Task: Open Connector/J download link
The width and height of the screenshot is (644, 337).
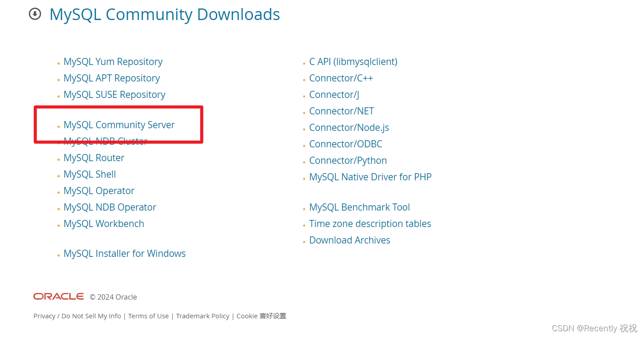Action: (x=334, y=95)
